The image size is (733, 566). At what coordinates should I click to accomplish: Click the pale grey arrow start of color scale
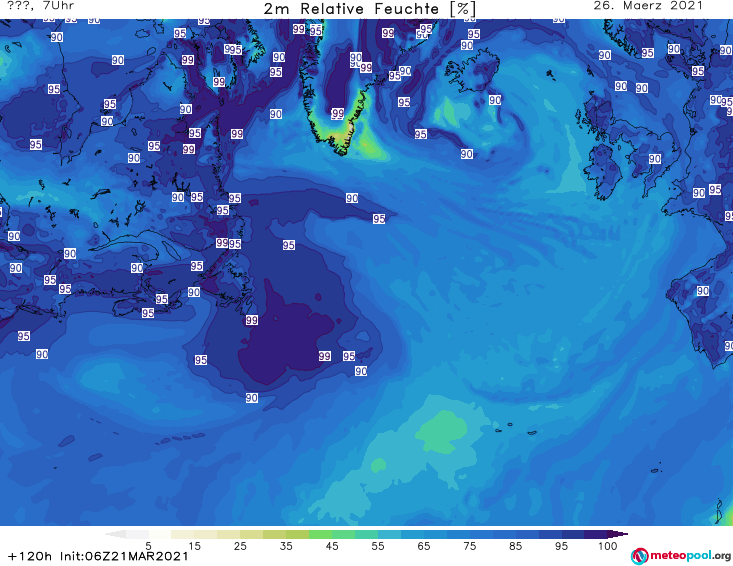tap(115, 534)
